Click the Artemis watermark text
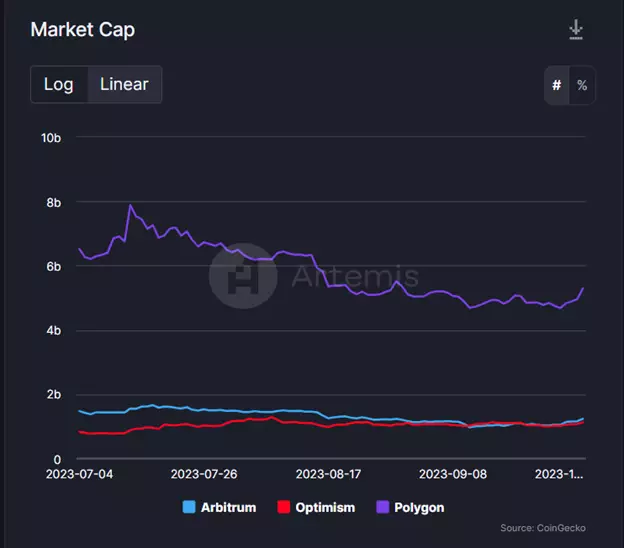 pyautogui.click(x=355, y=276)
